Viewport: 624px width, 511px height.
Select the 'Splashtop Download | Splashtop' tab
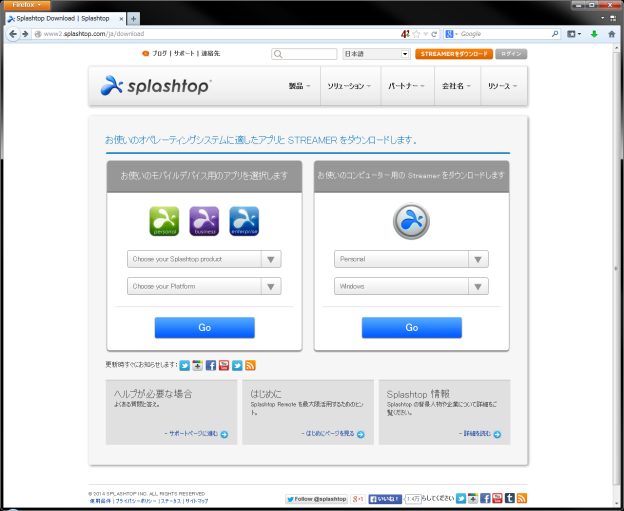[63, 18]
